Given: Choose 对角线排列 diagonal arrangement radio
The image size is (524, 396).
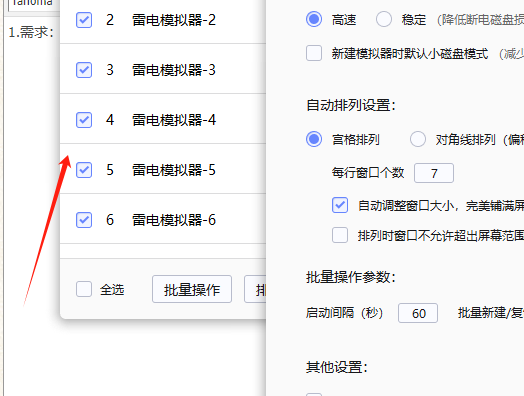Looking at the screenshot, I should [x=418, y=139].
